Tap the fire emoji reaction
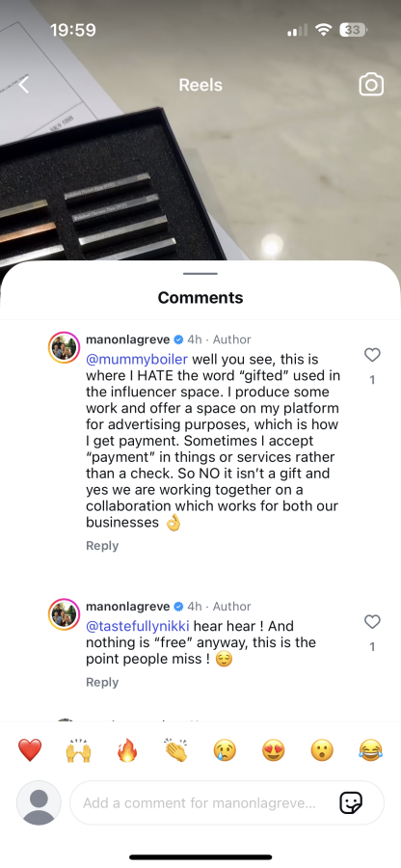The height and width of the screenshot is (868, 401). 127,750
